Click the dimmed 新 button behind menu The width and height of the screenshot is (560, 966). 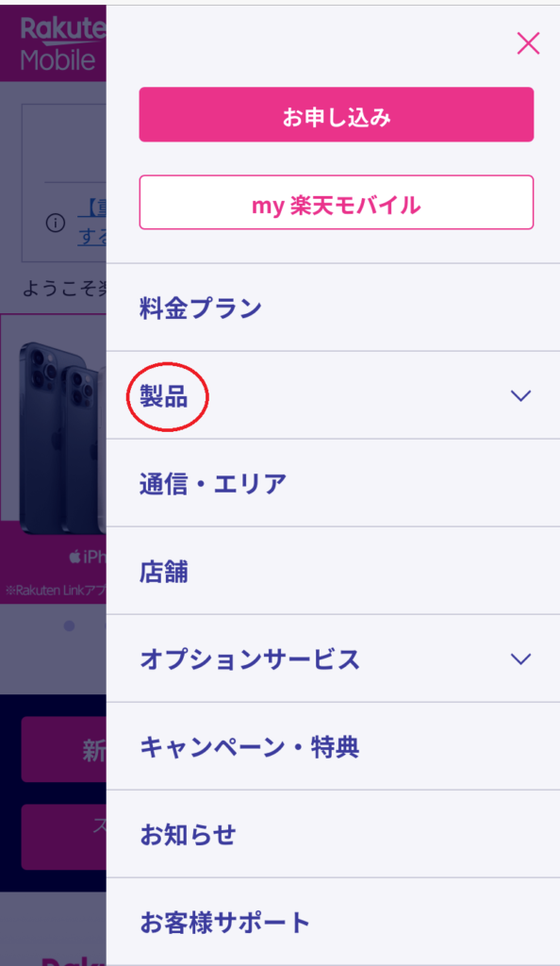(x=64, y=749)
